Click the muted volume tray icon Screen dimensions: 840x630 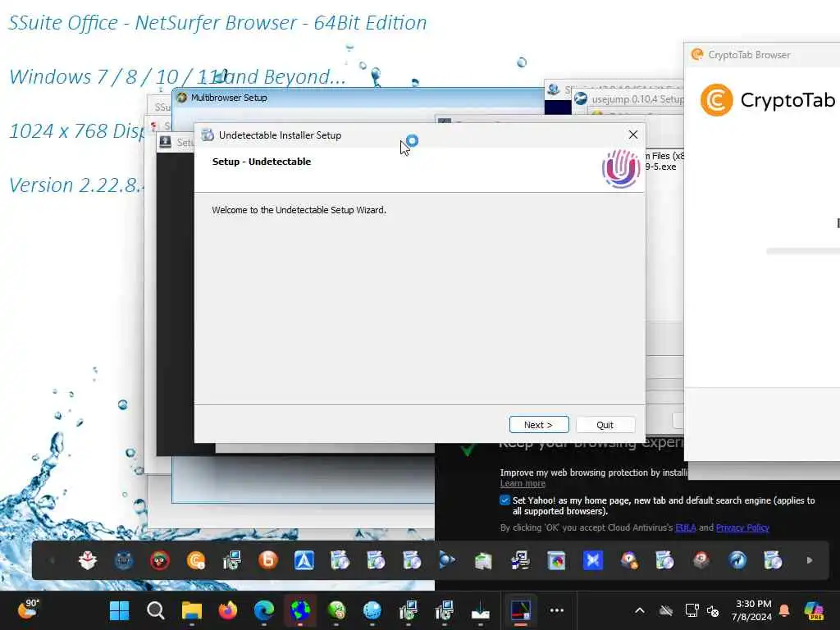[x=713, y=610]
